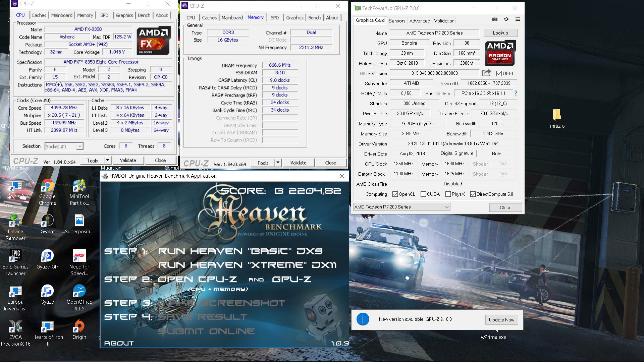This screenshot has width=644, height=362.
Task: Click ABOUT in Heaven Benchmark app
Action: (x=119, y=343)
